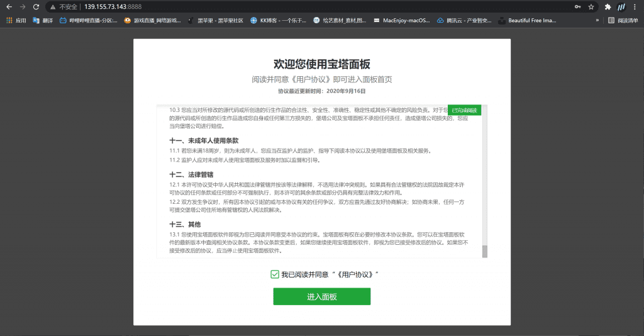Click the browser back arrow
Image resolution: width=644 pixels, height=336 pixels.
9,7
